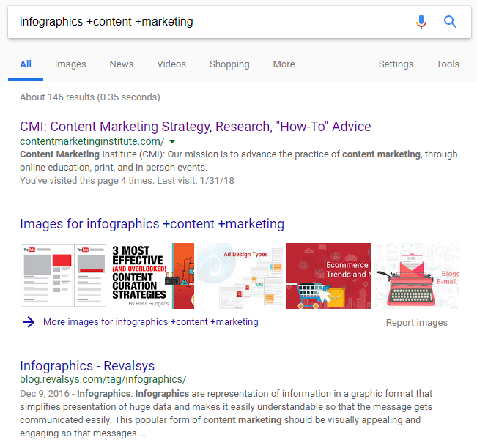
Task: Click the Dec 9, 2016 date text
Action: (45, 394)
